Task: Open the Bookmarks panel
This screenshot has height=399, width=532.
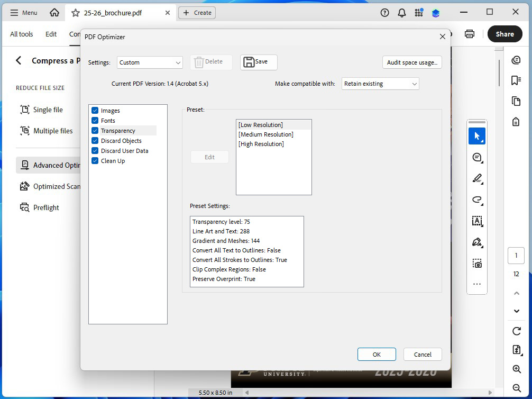Action: pos(516,80)
